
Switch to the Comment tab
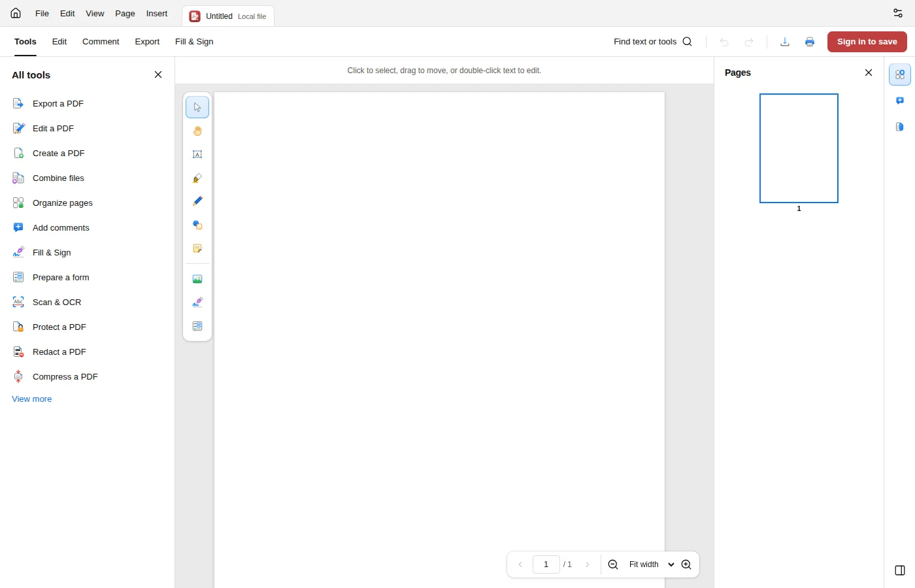(101, 42)
